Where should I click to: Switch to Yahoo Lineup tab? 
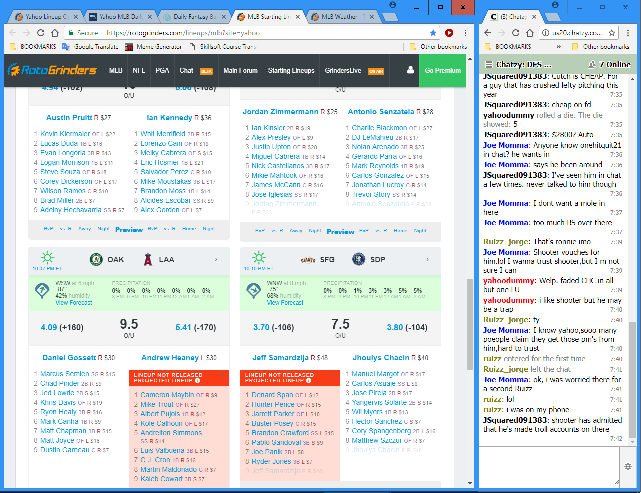coord(46,17)
